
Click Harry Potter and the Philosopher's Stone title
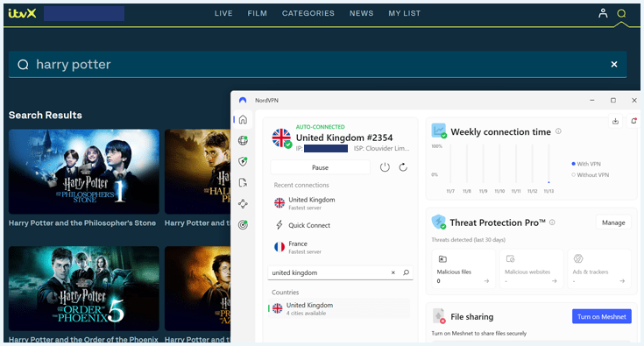pos(82,222)
